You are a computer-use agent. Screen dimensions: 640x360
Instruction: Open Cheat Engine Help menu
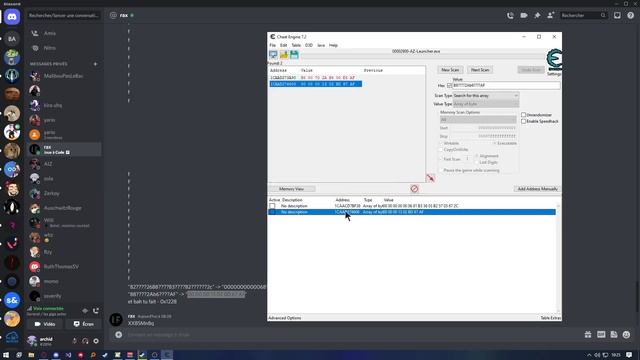click(333, 45)
